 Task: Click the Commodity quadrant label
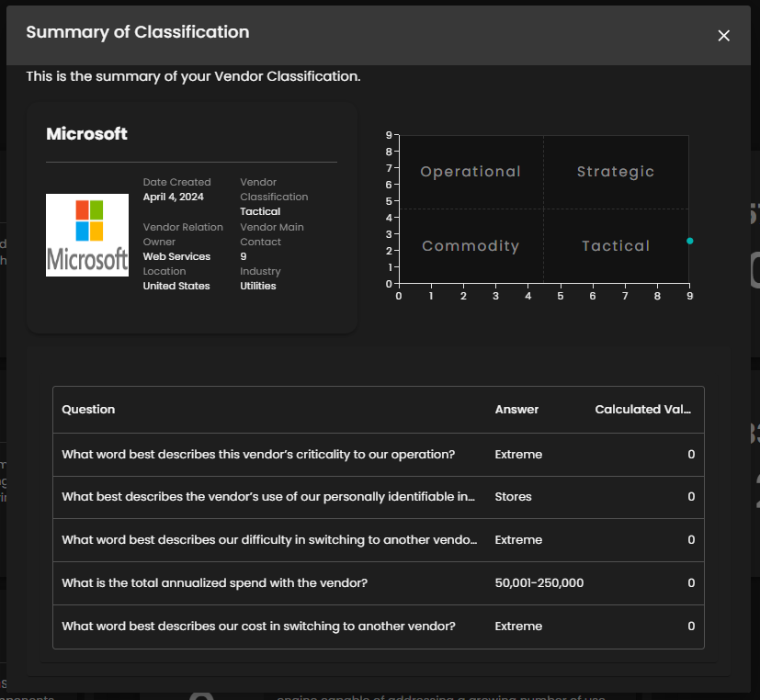pos(470,246)
